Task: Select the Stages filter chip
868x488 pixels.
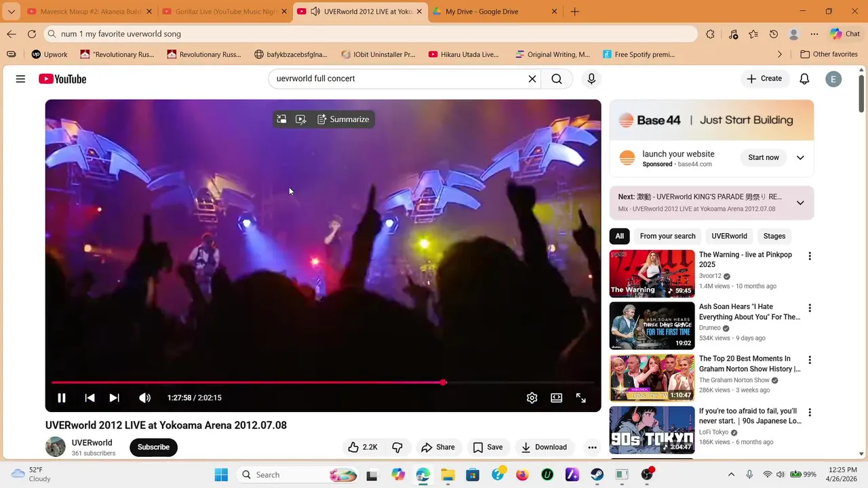Action: pyautogui.click(x=774, y=236)
